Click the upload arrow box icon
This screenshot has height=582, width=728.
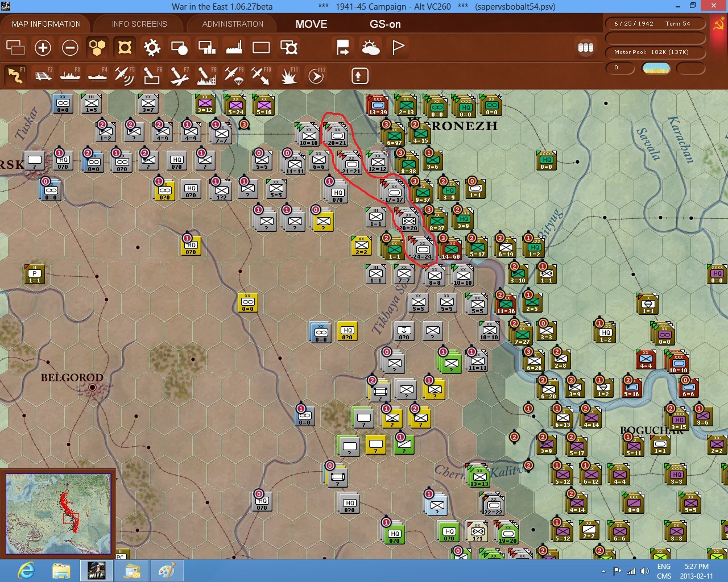(x=359, y=76)
